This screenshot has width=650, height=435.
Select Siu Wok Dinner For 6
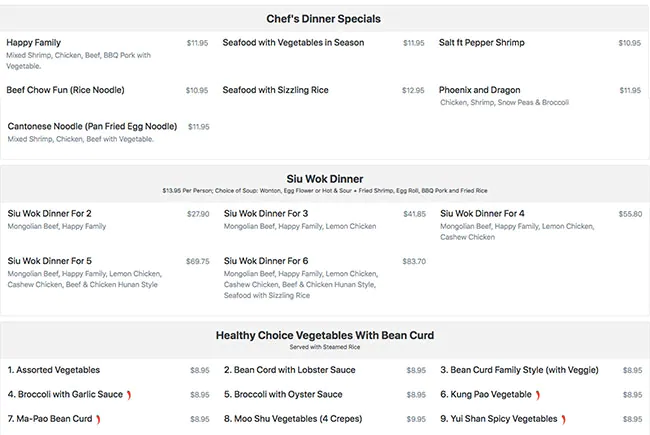[266, 261]
